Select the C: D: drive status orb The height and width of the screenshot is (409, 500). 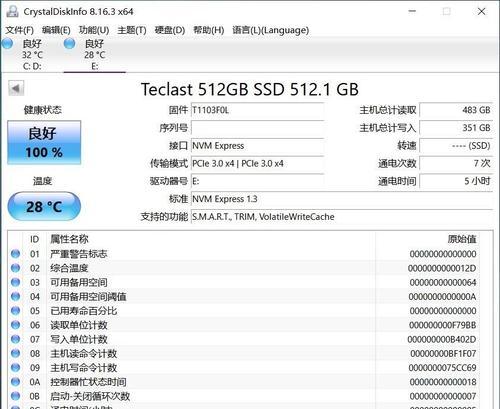(x=7, y=43)
